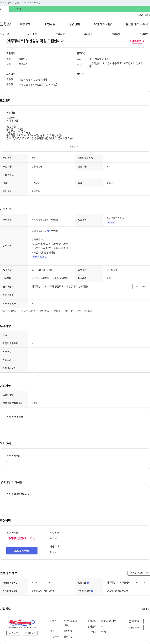Open 지도 보기 dropdown for 근무 예정지
Viewport: 150px width, 644px height.
[140, 286]
